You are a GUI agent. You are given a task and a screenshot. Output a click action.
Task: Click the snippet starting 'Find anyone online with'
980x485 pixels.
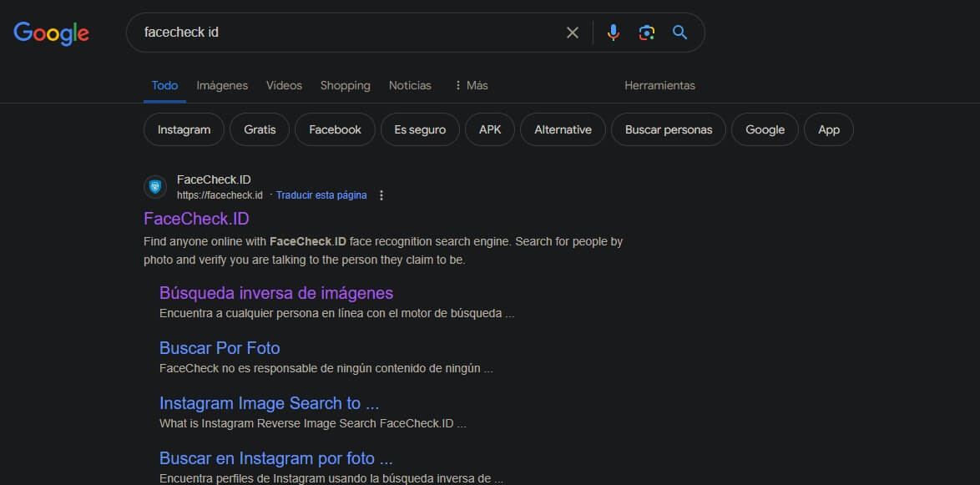point(383,250)
